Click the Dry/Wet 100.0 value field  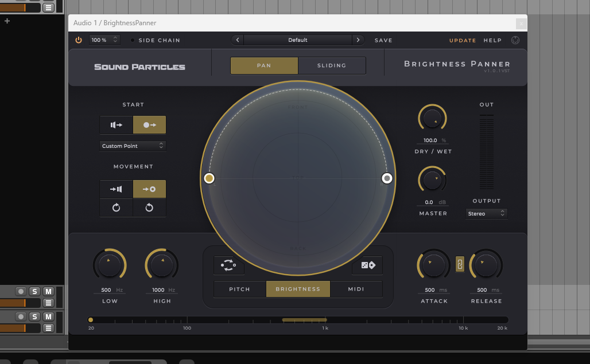click(x=432, y=140)
